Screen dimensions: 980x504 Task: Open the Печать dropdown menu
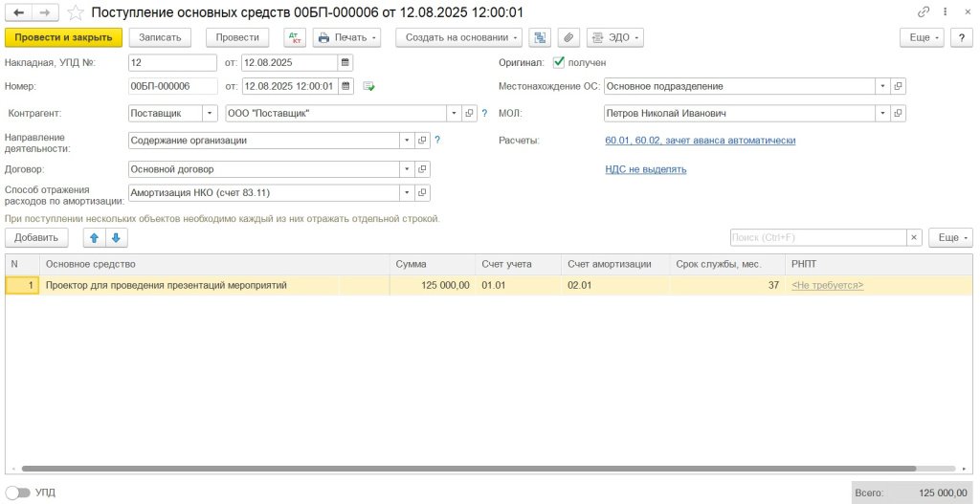coord(347,37)
